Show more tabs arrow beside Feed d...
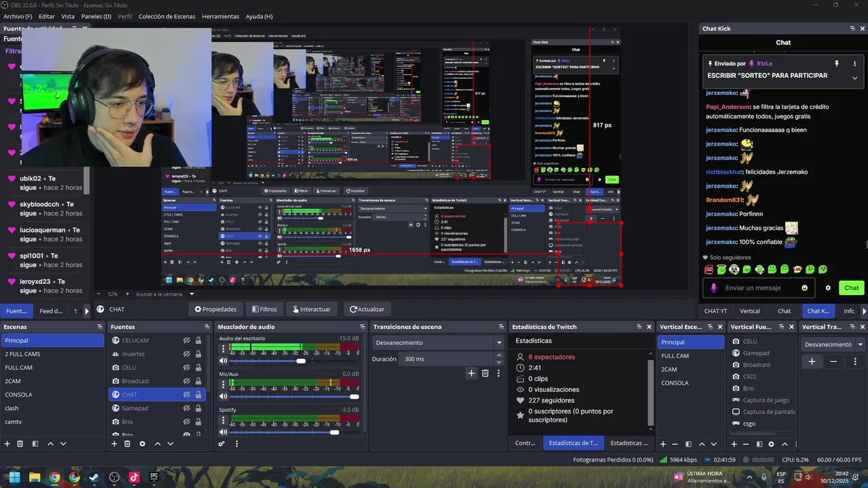This screenshot has height=488, width=868. tap(86, 311)
